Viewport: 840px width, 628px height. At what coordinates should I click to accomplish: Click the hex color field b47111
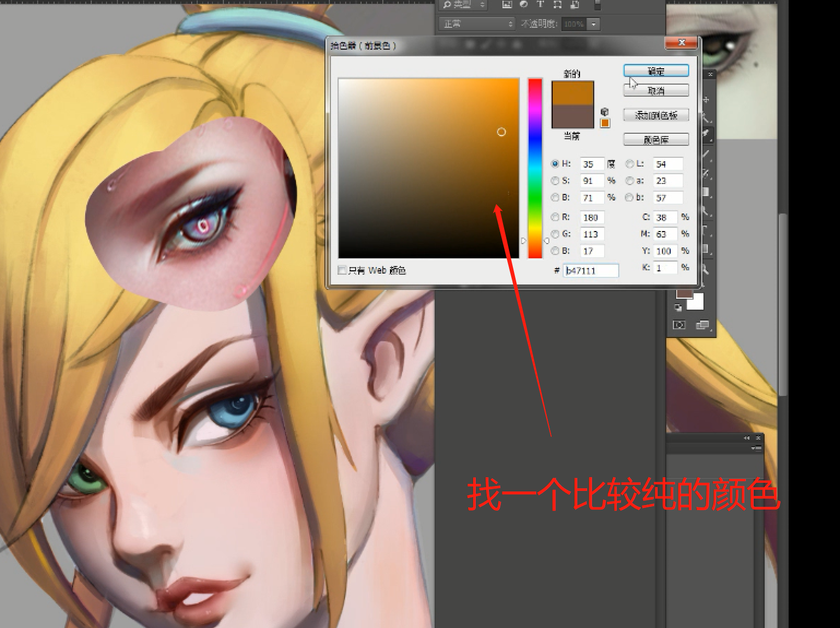(x=591, y=270)
